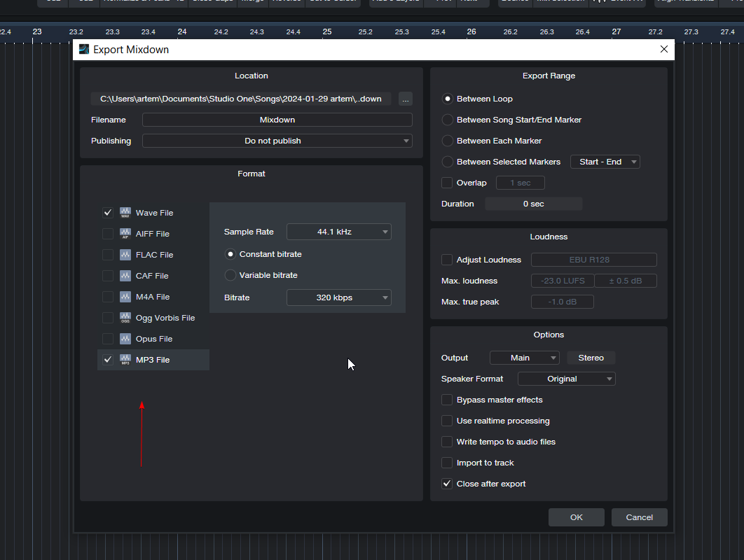Select the Constant bitrate radio button
This screenshot has width=744, height=560.
(230, 254)
